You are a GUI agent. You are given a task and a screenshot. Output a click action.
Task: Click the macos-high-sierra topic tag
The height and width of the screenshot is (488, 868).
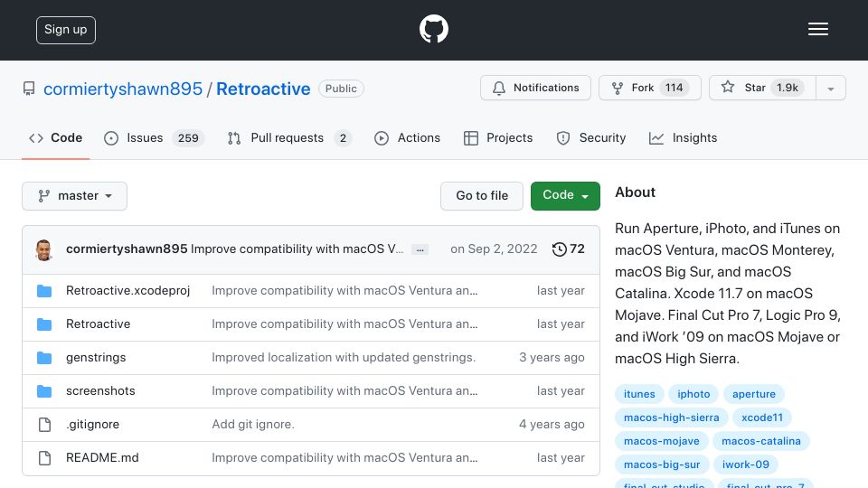coord(672,418)
